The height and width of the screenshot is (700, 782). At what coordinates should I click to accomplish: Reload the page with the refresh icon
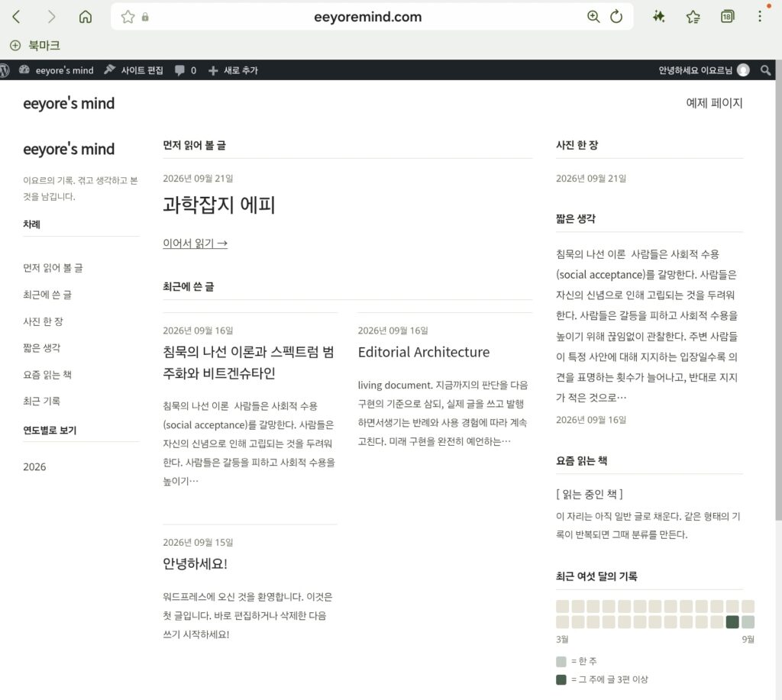[x=616, y=17]
